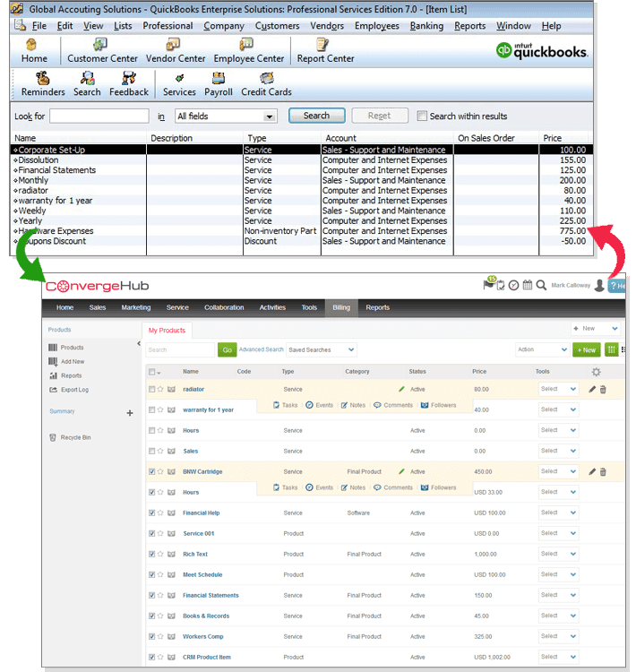This screenshot has height=672, width=636.
Task: Click the trash icon for radiator row
Action: 603,390
